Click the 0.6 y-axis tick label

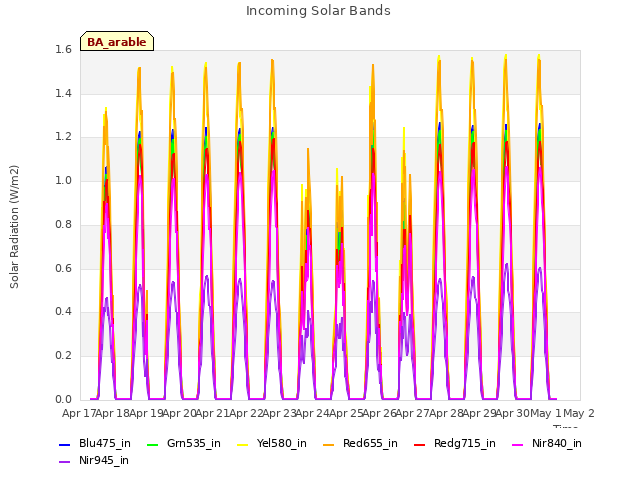tap(63, 269)
